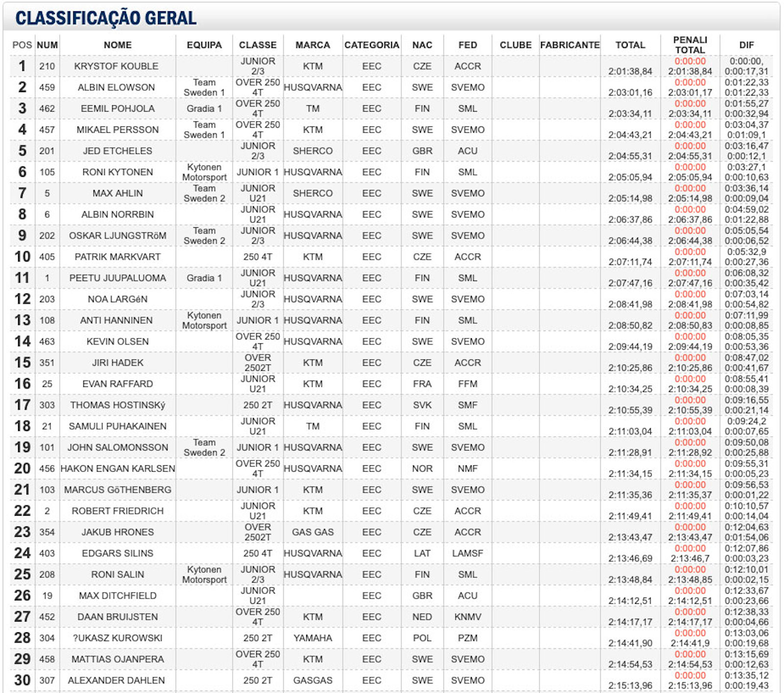The image size is (784, 693).
Task: Select rider name THOMAS HOSTINSKý
Action: (x=118, y=405)
